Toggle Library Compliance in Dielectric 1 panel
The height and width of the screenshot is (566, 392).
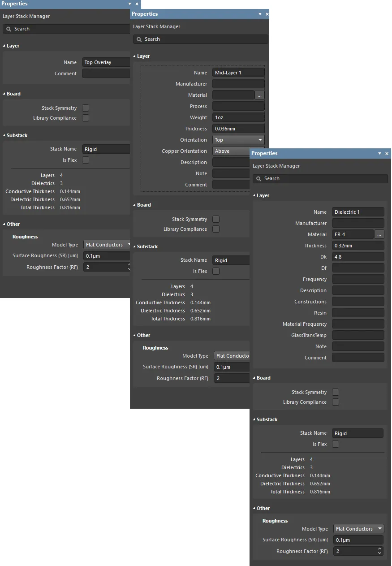[x=336, y=402]
